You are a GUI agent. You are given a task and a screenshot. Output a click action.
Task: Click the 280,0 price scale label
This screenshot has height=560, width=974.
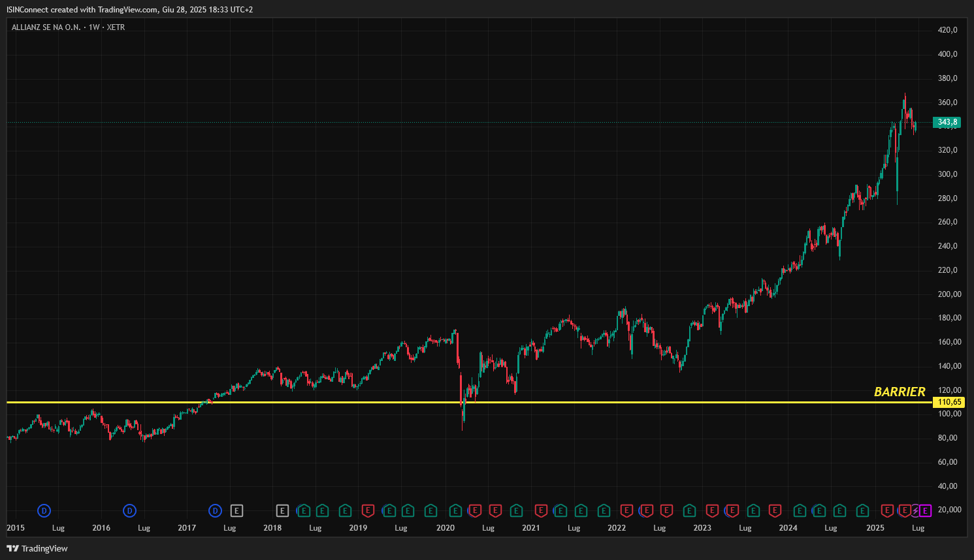click(948, 198)
